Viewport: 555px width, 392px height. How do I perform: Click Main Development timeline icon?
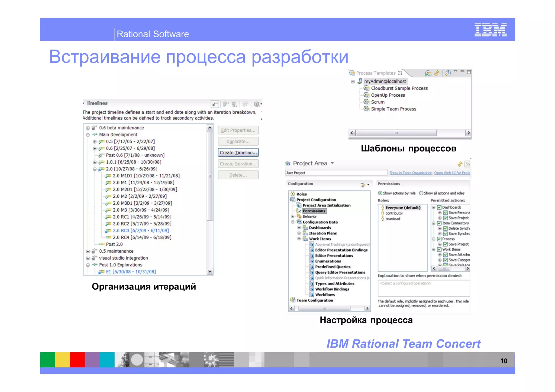click(95, 134)
